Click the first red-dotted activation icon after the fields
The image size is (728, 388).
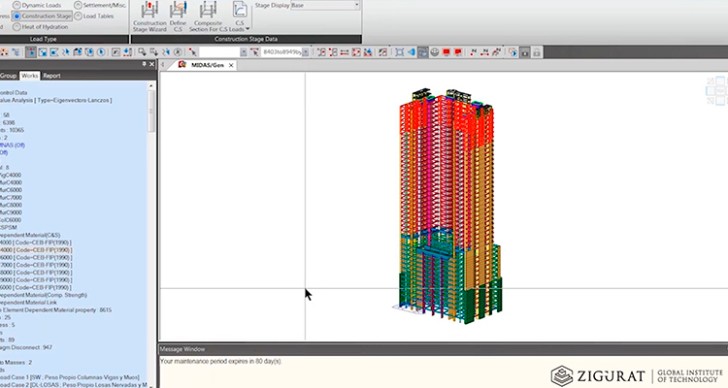click(x=321, y=52)
